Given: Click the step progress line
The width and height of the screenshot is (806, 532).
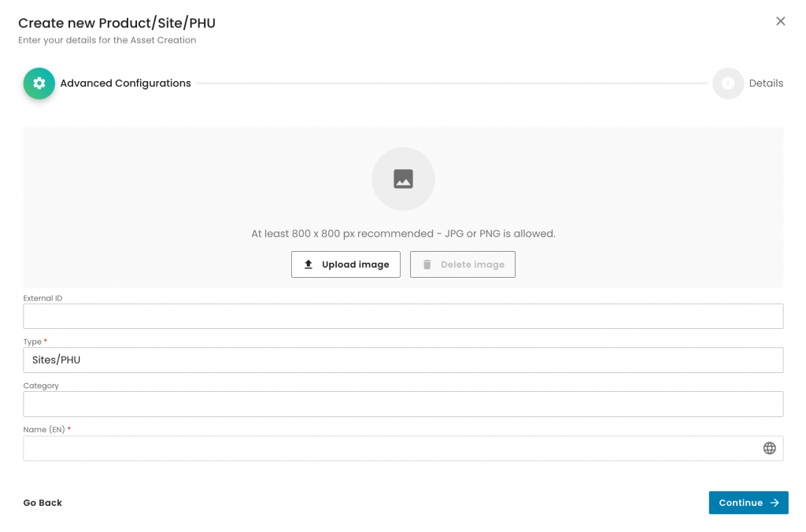Looking at the screenshot, I should 451,83.
